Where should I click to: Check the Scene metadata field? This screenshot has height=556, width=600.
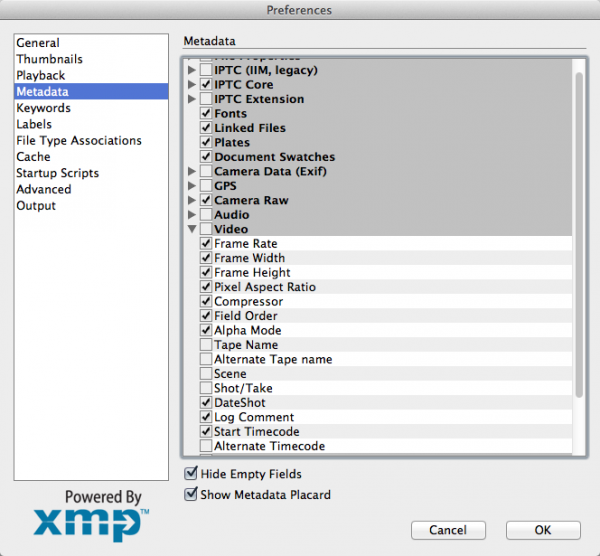coord(206,374)
